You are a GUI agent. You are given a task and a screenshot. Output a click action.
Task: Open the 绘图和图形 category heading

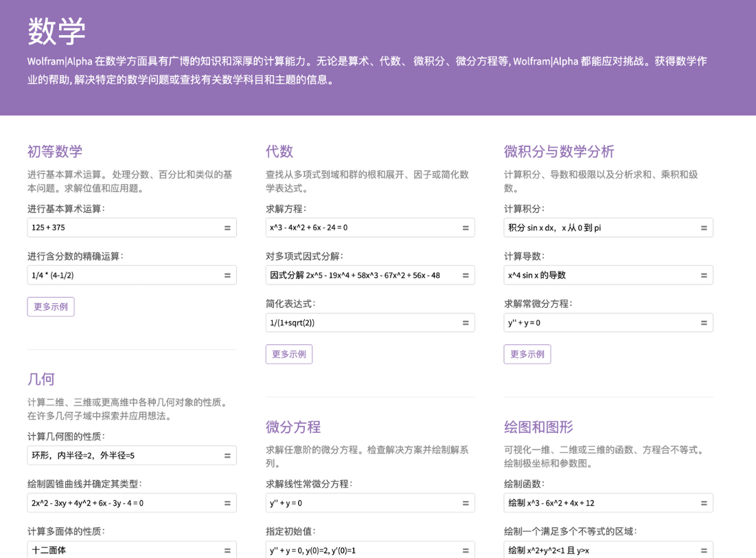pyautogui.click(x=538, y=427)
